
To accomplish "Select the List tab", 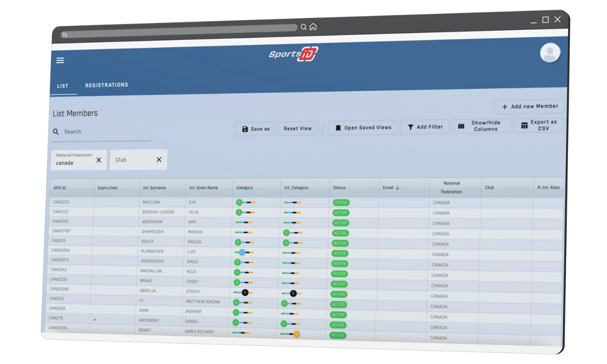I will [x=63, y=86].
